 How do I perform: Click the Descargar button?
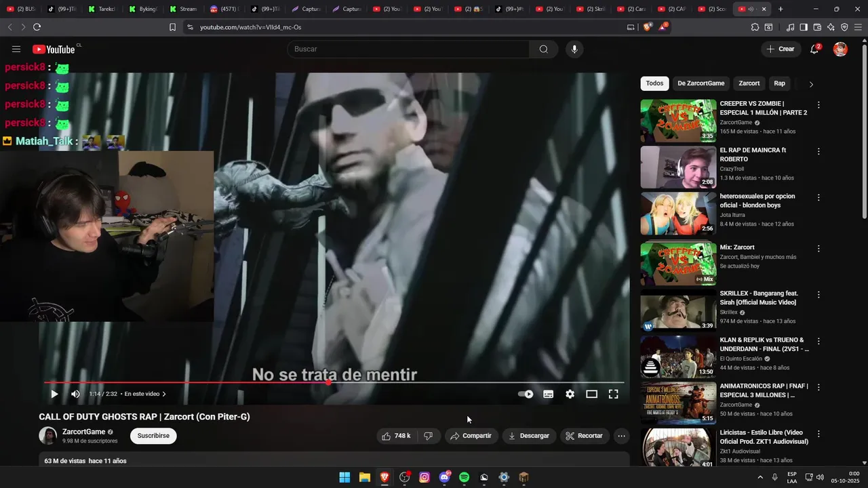pos(529,436)
